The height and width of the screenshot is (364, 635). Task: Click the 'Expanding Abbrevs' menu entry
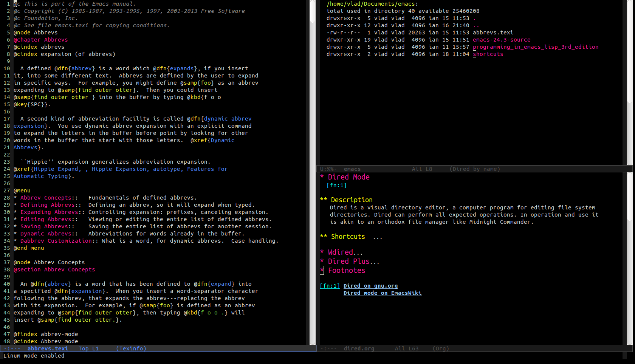tap(49, 212)
